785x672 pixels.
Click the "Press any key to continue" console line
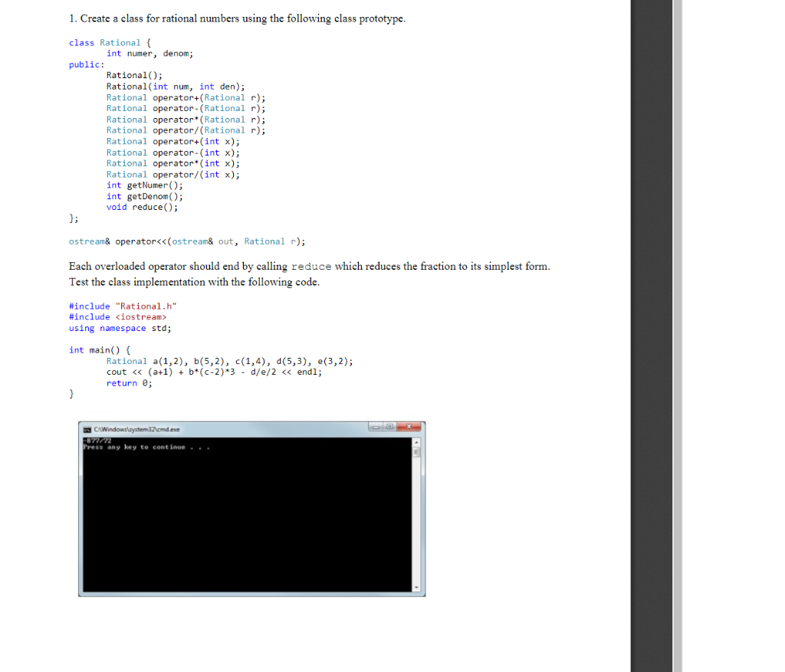click(x=146, y=447)
